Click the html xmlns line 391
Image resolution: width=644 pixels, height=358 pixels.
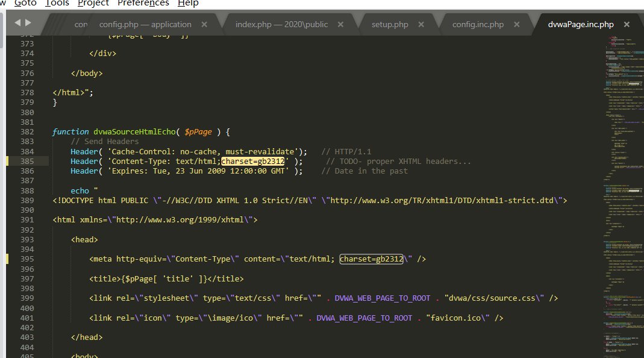[x=155, y=220]
